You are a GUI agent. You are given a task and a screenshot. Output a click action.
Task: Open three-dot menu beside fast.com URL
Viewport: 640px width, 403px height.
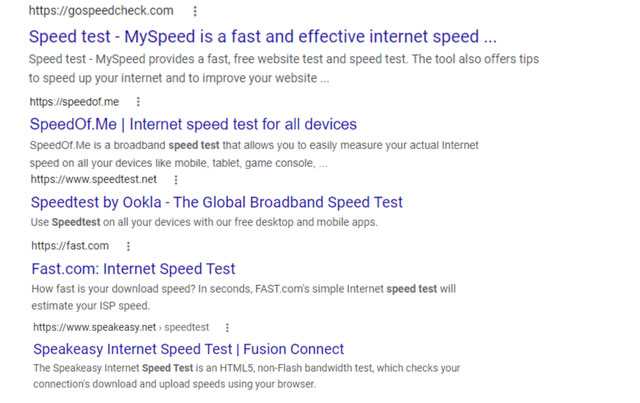coord(128,246)
